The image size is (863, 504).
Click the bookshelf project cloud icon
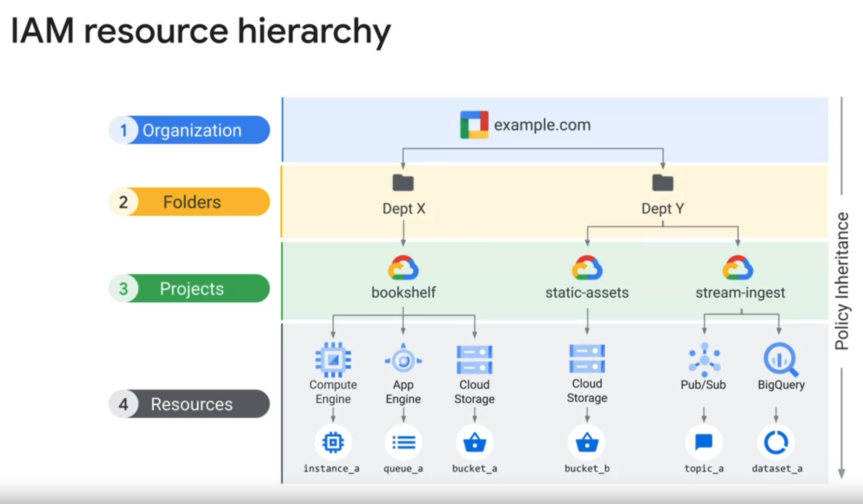coord(403,268)
